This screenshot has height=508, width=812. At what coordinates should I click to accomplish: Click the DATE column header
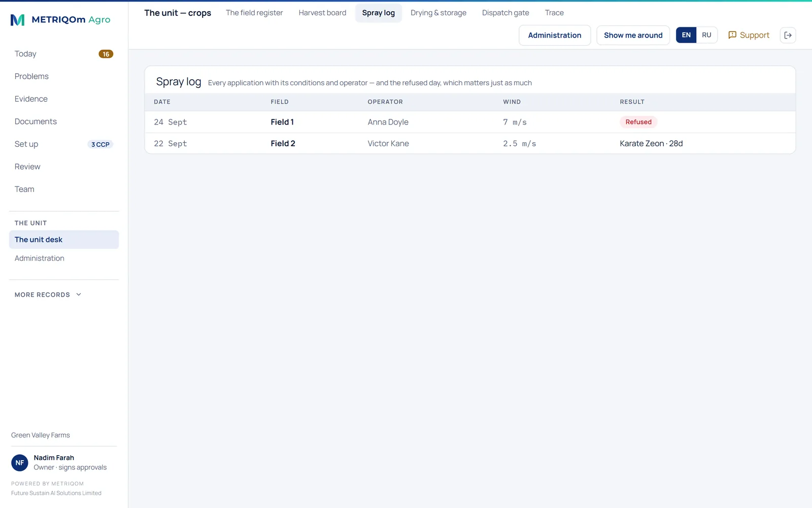(x=162, y=102)
